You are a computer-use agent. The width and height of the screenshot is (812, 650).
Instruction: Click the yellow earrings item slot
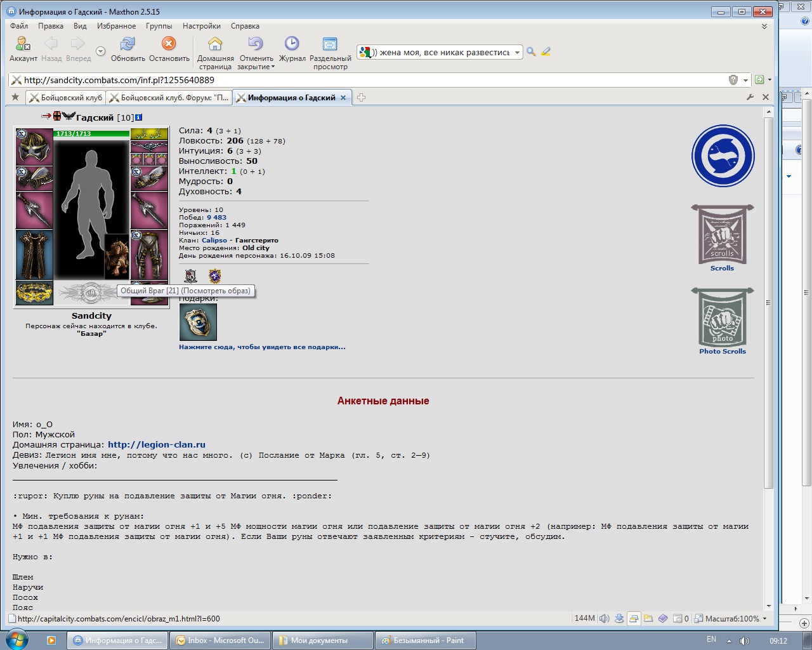pyautogui.click(x=149, y=134)
